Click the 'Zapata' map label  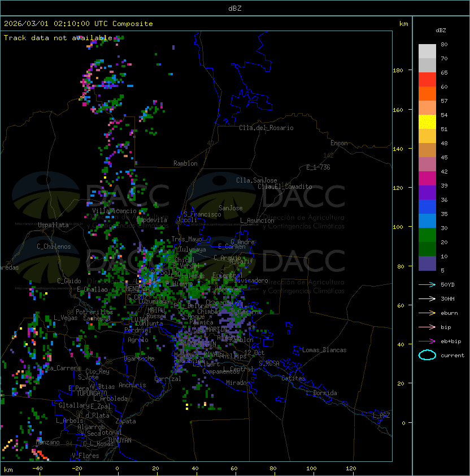point(125,421)
